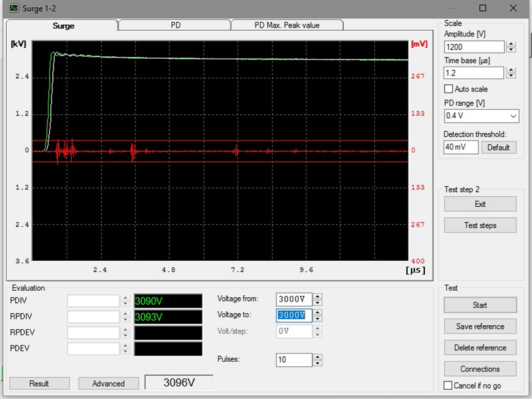Switch to the PD tab
Viewport: 532px width, 399px height.
pos(175,25)
